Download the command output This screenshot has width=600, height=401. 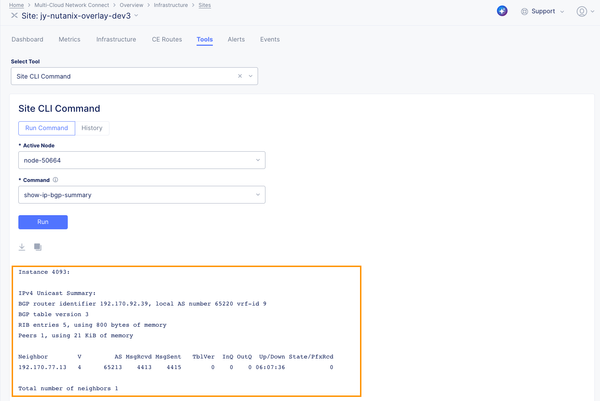(x=22, y=247)
